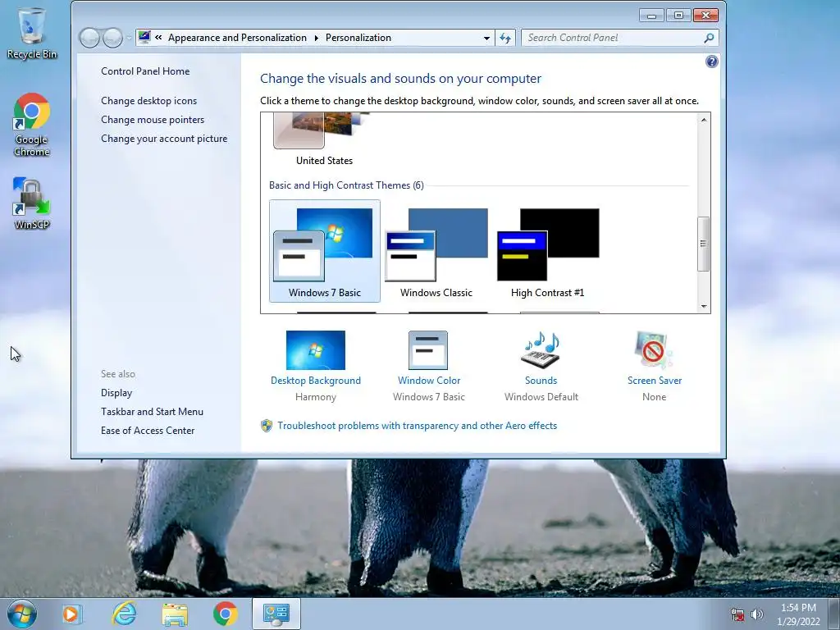
Task: Open the recent pages dropdown arrow
Action: coord(129,38)
